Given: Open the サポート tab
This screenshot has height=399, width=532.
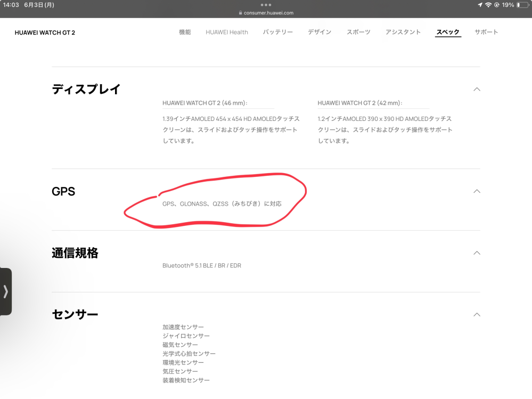Looking at the screenshot, I should tap(486, 32).
